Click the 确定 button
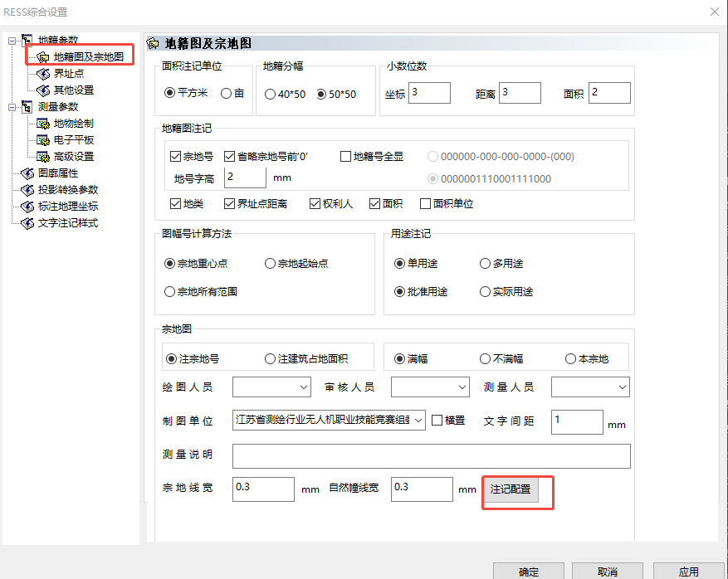The image size is (728, 579). click(x=529, y=571)
